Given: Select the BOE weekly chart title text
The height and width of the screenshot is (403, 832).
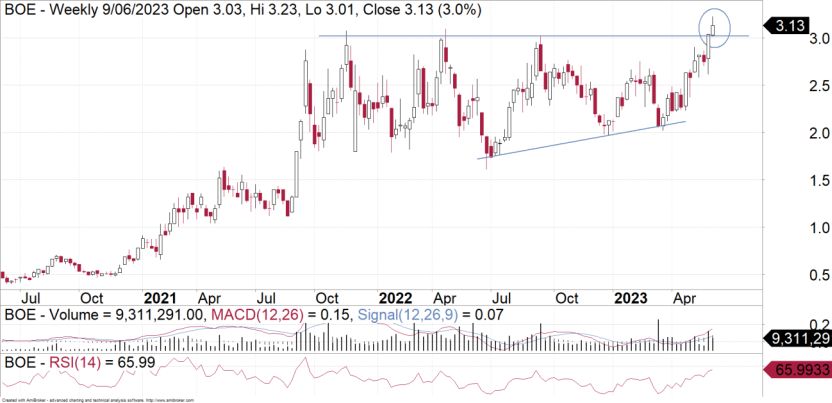Looking at the screenshot, I should coord(243,11).
